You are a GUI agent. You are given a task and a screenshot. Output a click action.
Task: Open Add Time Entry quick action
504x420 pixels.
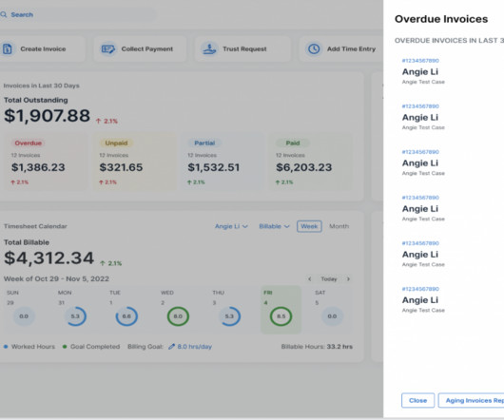[341, 49]
